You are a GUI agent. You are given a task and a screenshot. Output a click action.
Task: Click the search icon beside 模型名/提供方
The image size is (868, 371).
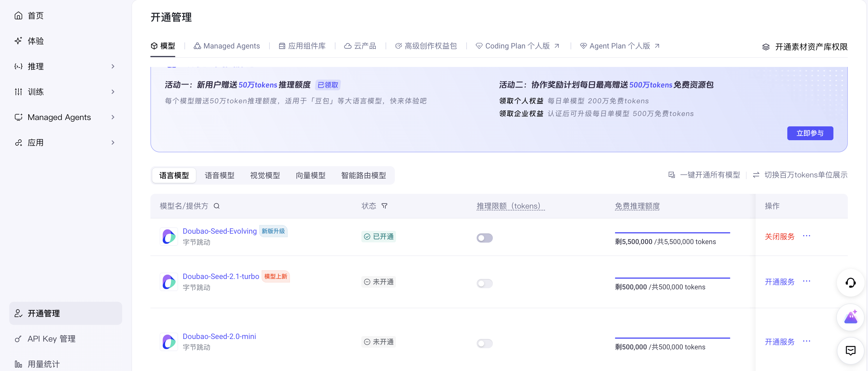(217, 206)
